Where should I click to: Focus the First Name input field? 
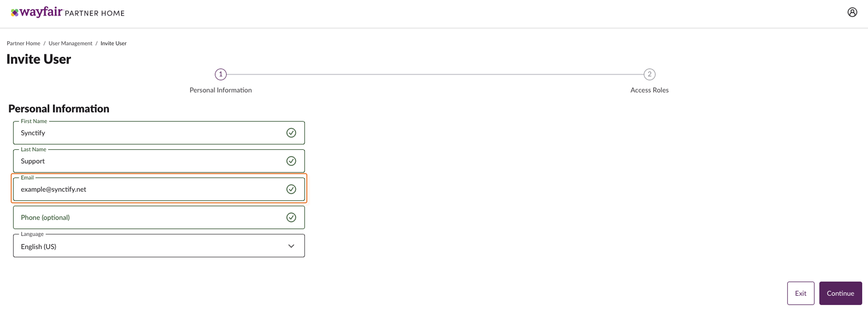click(x=148, y=133)
